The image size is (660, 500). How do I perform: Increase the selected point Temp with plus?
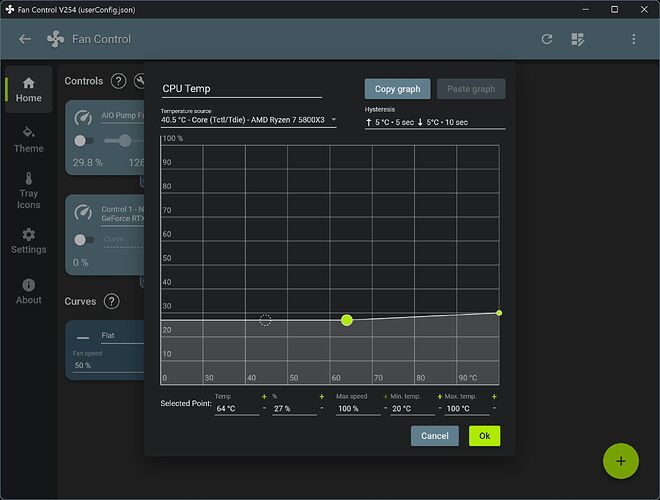(x=264, y=397)
